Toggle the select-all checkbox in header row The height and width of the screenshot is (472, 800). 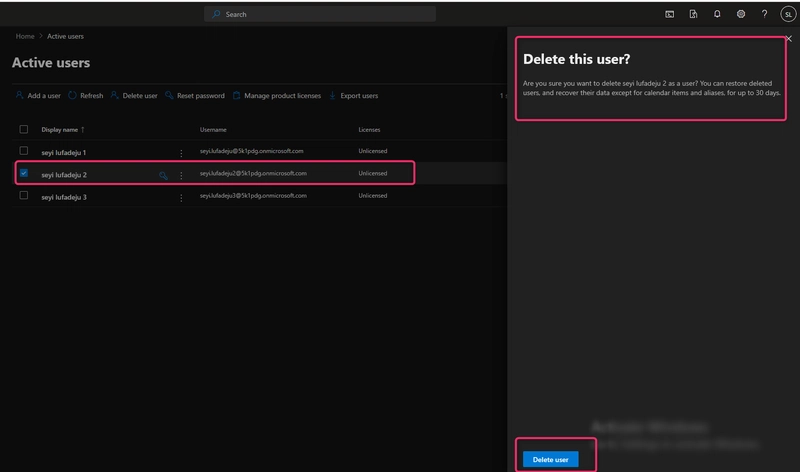point(23,129)
